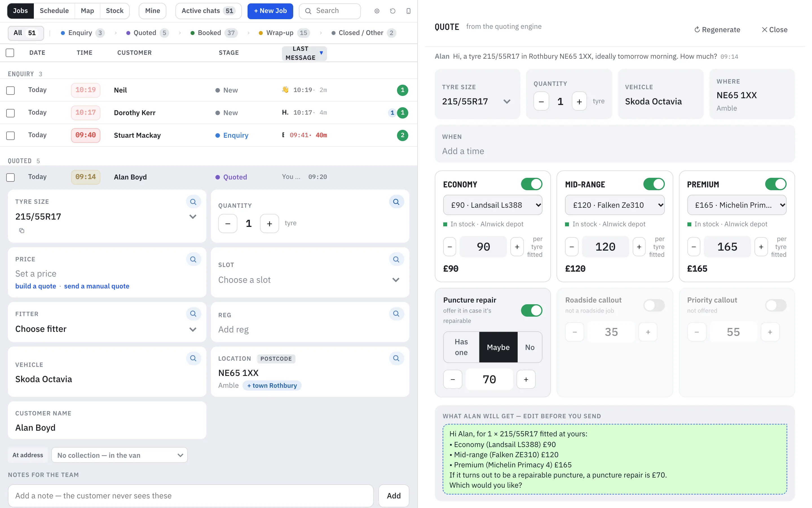
Task: Decrease quote panel quantity with minus
Action: point(541,101)
